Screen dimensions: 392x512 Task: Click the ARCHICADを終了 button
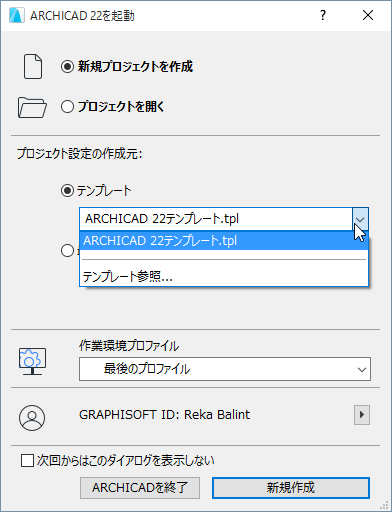click(140, 488)
